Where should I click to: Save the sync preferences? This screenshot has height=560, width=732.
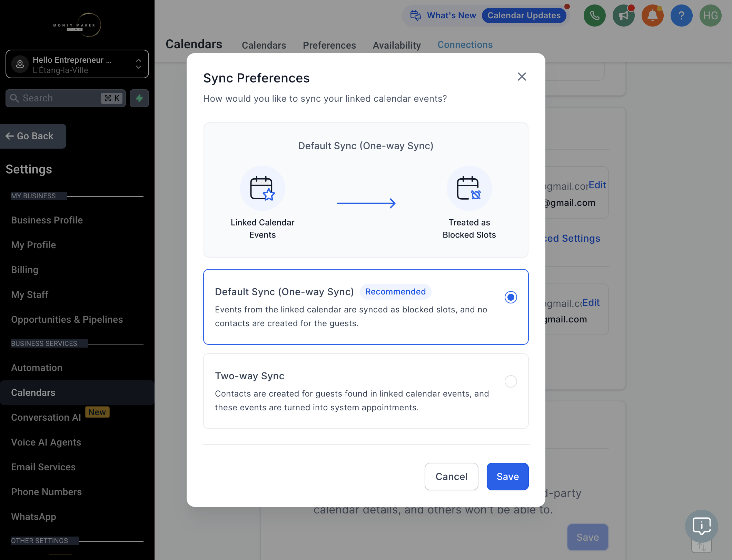point(507,476)
